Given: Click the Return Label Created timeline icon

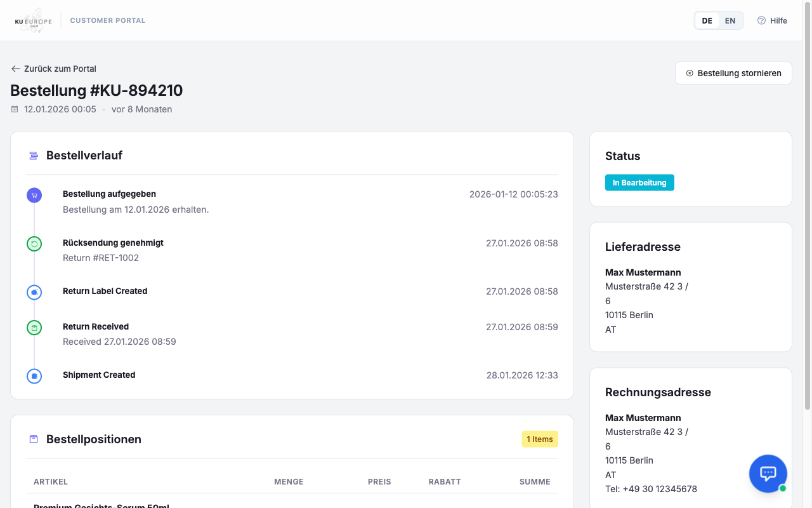Looking at the screenshot, I should (34, 292).
